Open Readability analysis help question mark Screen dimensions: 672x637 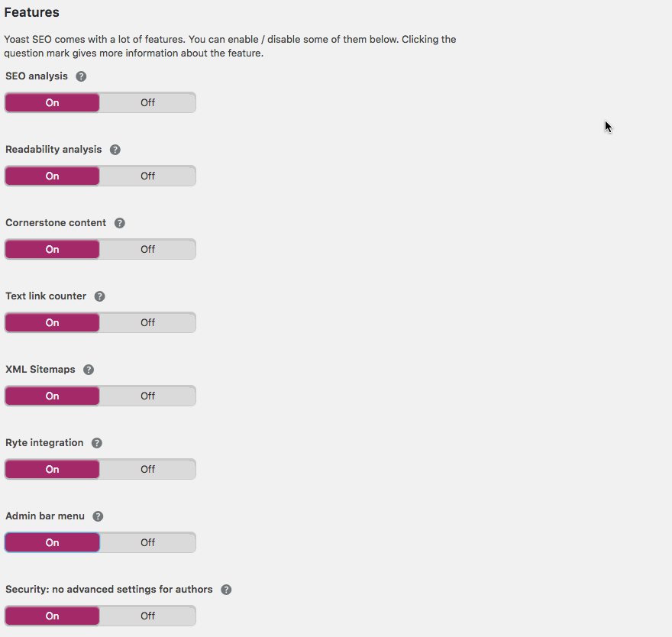[x=115, y=150]
